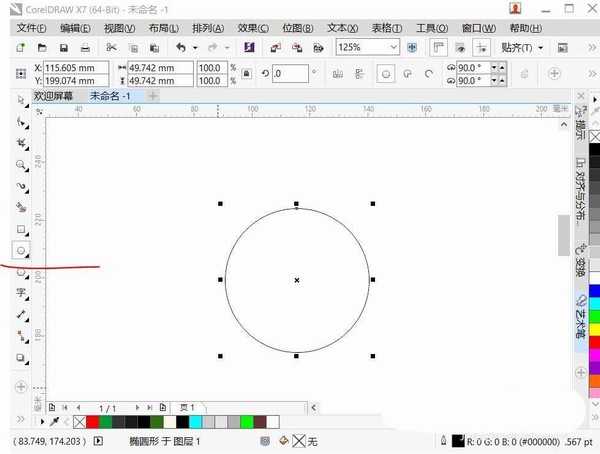Select the Arc shape option
The image size is (600, 454).
point(430,73)
